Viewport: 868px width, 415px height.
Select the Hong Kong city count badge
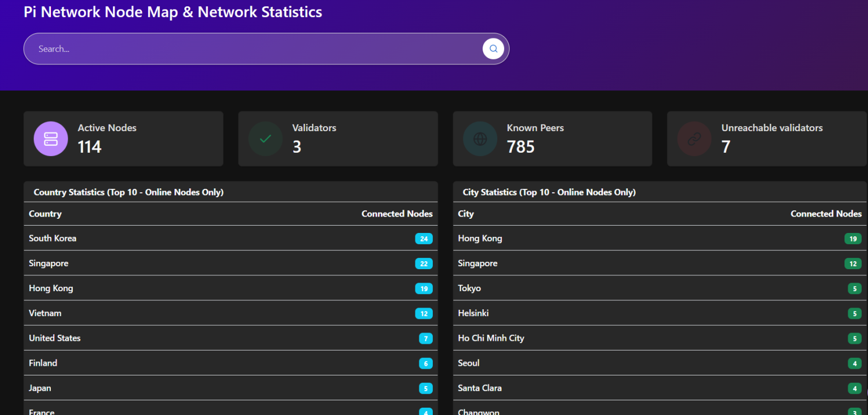click(x=853, y=239)
